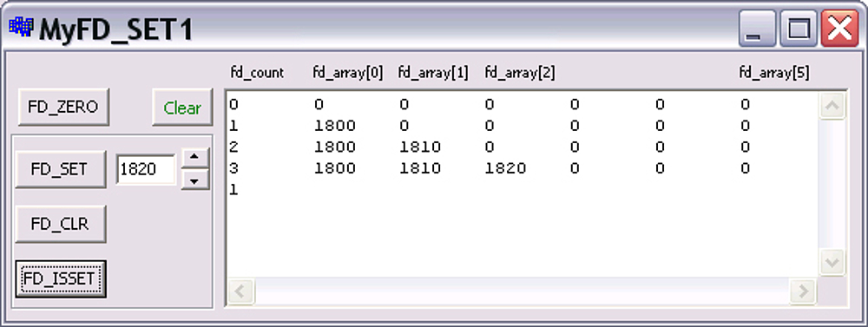Select the fd_array[1] column label
This screenshot has height=327, width=868.
pyautogui.click(x=433, y=73)
